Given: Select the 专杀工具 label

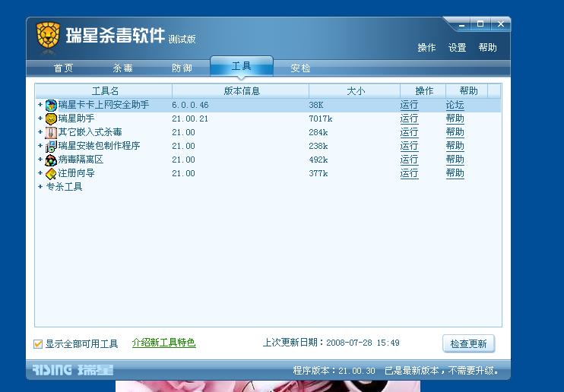Looking at the screenshot, I should (65, 187).
